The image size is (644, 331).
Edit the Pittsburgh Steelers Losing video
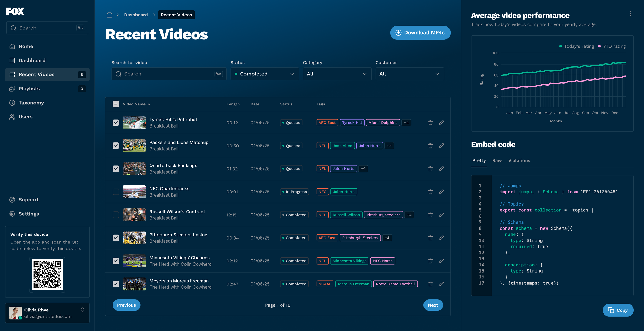tap(442, 238)
